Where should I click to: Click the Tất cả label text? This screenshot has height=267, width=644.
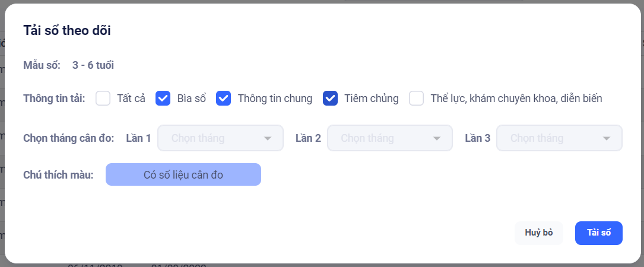[x=131, y=98]
